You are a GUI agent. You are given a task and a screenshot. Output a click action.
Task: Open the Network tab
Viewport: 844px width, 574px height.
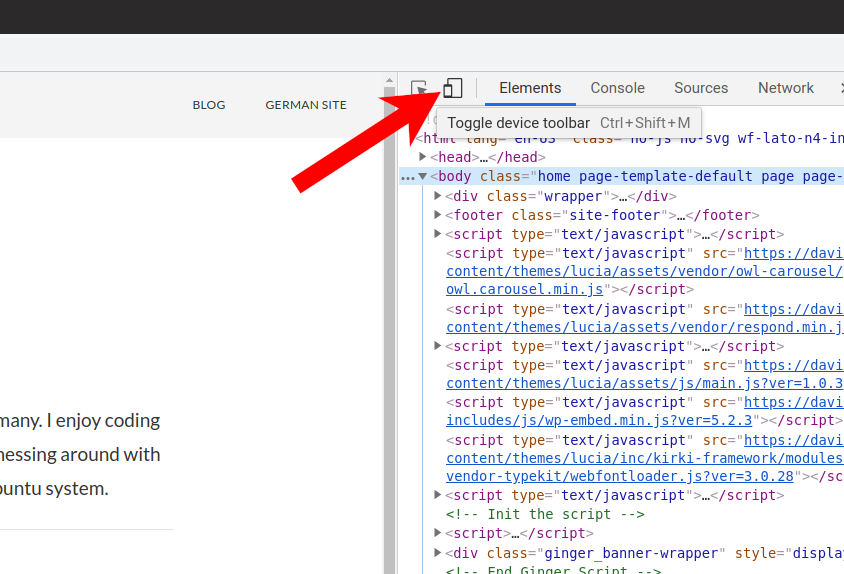pyautogui.click(x=785, y=88)
